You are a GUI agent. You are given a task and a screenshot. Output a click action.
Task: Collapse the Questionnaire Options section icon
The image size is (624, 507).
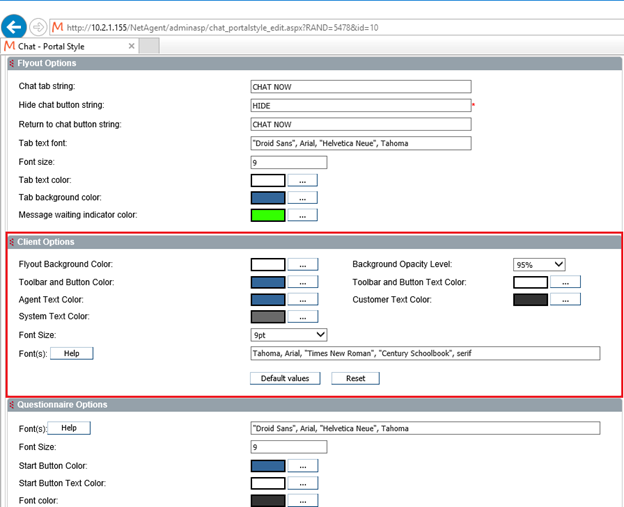11,405
